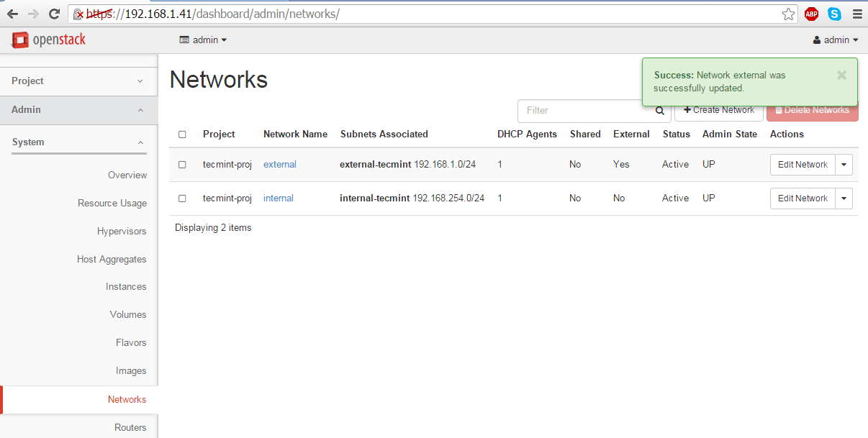Open Resource Usage in the sidebar
This screenshot has width=868, height=438.
coord(112,204)
